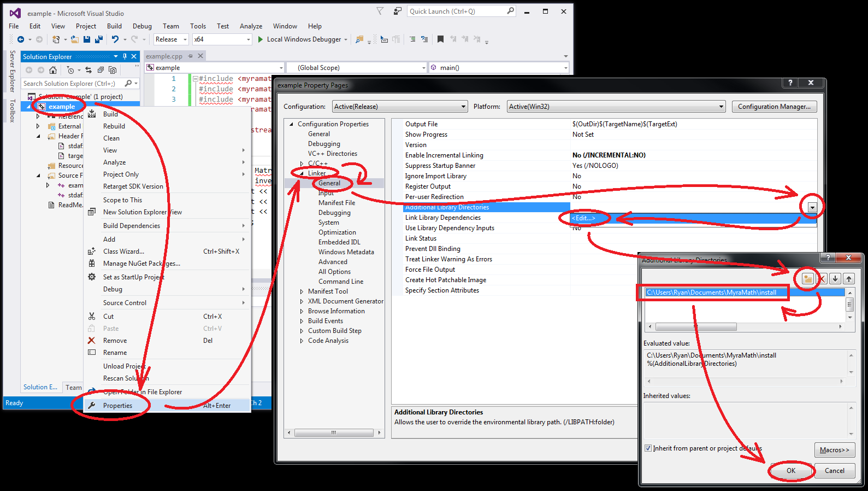Open the x64 solution platform dropdown
Viewport: 868px width, 491px height.
click(x=222, y=39)
